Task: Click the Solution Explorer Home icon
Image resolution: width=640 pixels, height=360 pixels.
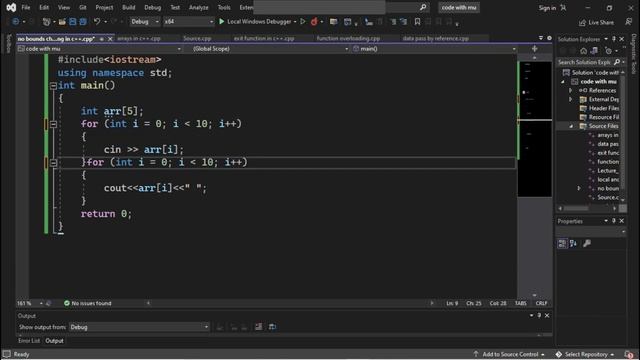Action: click(x=583, y=51)
